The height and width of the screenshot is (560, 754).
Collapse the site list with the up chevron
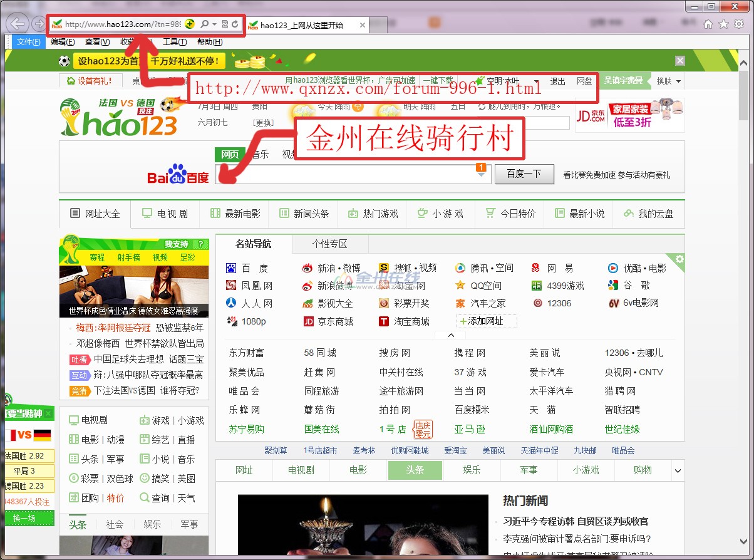tap(451, 335)
